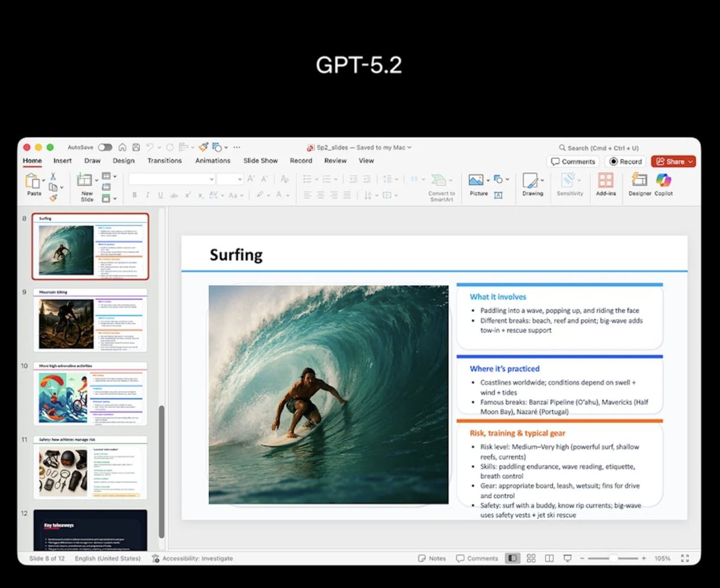Switch to the Insert tab
The height and width of the screenshot is (588, 720).
[62, 161]
